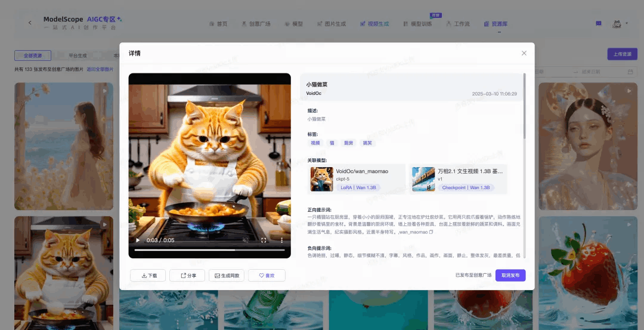Toggle the 喜欢 heart like button
This screenshot has height=330, width=644.
tap(267, 275)
